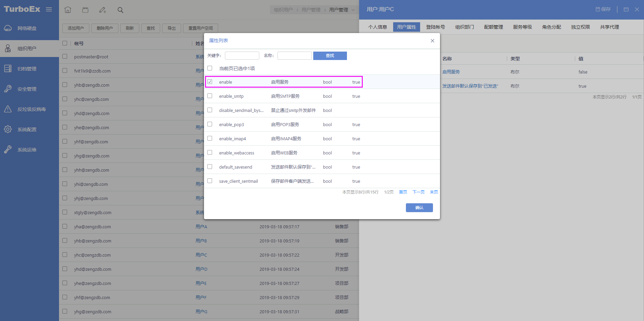The width and height of the screenshot is (644, 321).
Task: Check the enable_smtp attribute checkbox
Action: [x=210, y=96]
